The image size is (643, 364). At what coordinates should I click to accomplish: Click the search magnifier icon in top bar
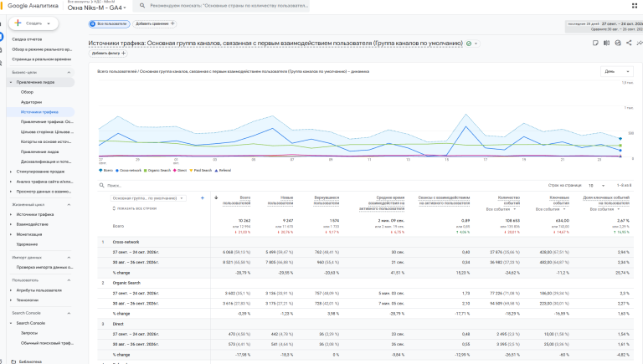(x=142, y=6)
